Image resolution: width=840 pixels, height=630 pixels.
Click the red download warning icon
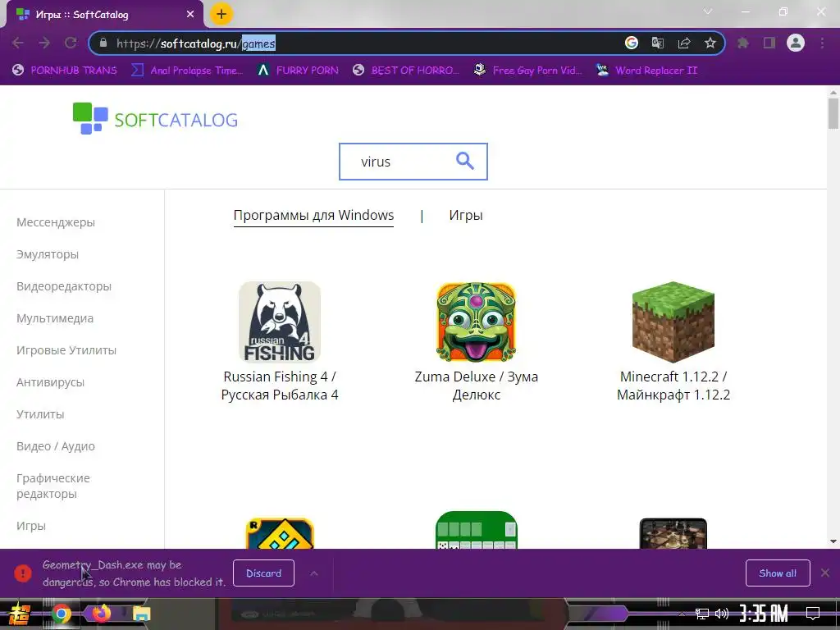tap(23, 573)
